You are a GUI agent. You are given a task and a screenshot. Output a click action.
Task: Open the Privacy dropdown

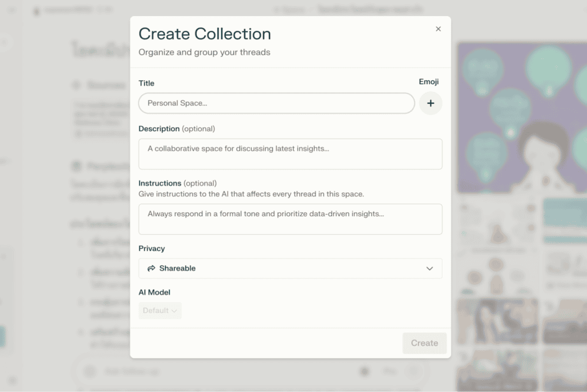(x=290, y=268)
